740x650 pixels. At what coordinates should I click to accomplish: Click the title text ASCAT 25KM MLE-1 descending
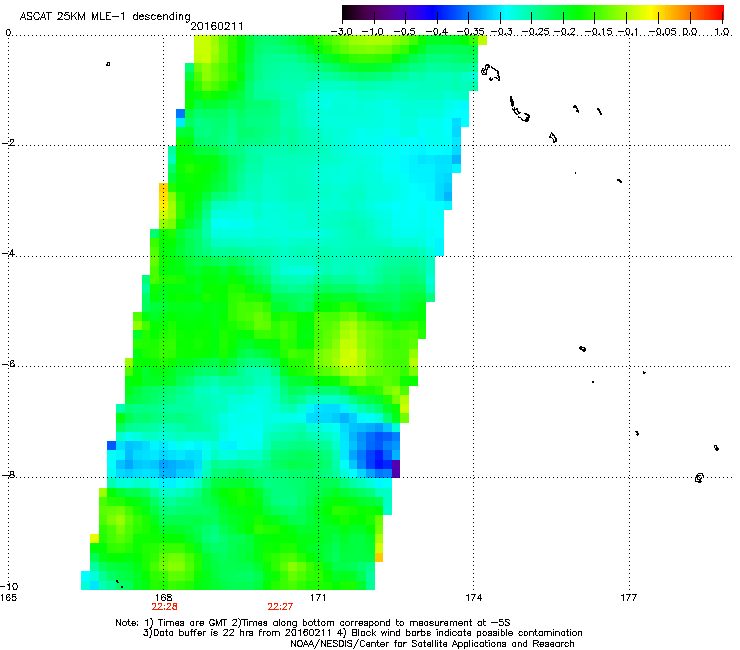(x=105, y=16)
